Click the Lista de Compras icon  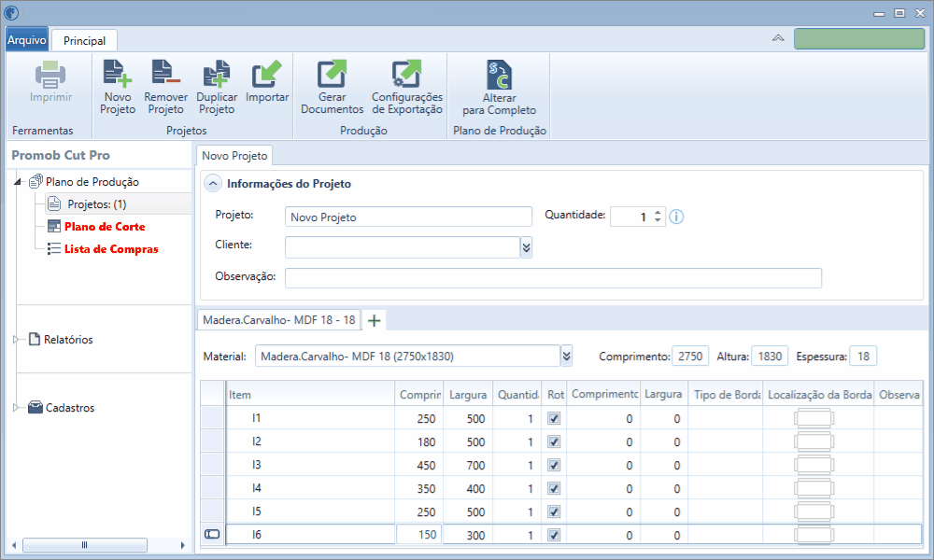point(54,249)
